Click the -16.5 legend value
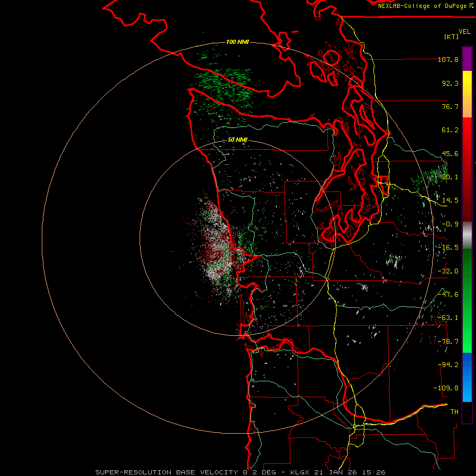Viewport: 476px width, 476px height. point(448,248)
